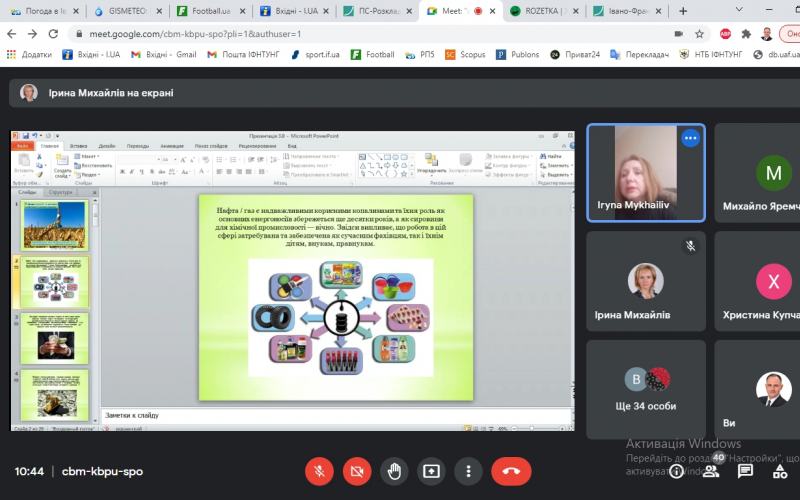Screen dimensions: 800x500
Task: Switch to the 'ПС-Розклад' tab
Action: coord(377,11)
